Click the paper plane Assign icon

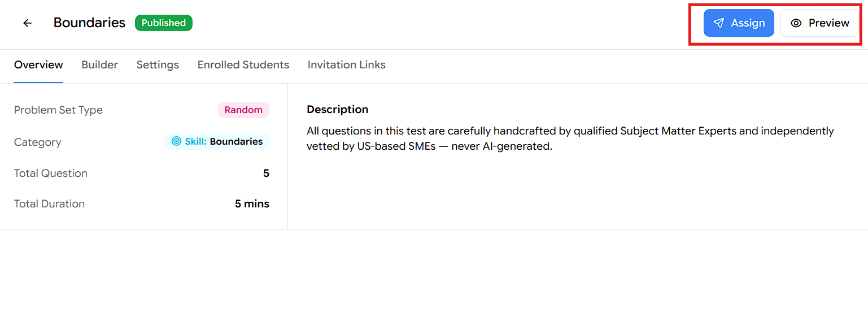[718, 23]
